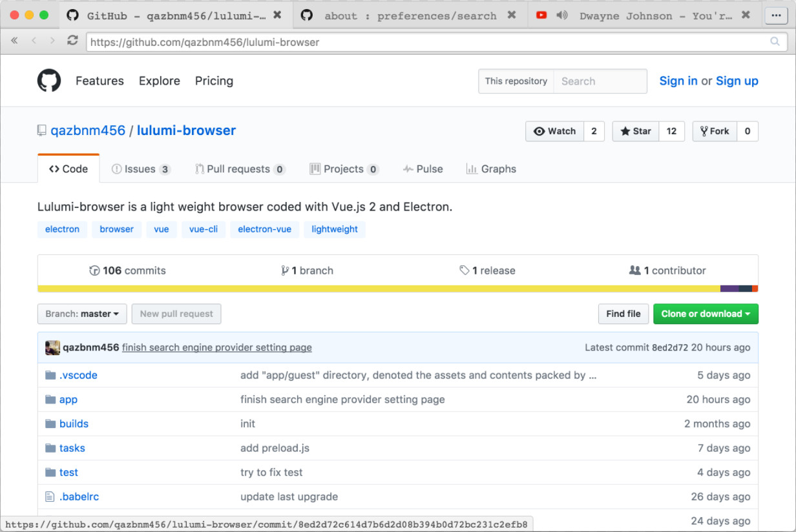Select the Code tab
796x532 pixels.
68,169
